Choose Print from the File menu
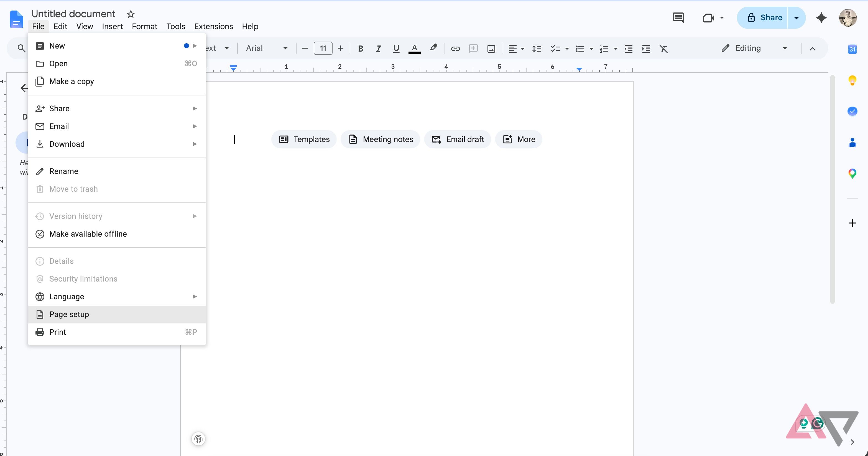This screenshot has width=868, height=456. click(117, 332)
